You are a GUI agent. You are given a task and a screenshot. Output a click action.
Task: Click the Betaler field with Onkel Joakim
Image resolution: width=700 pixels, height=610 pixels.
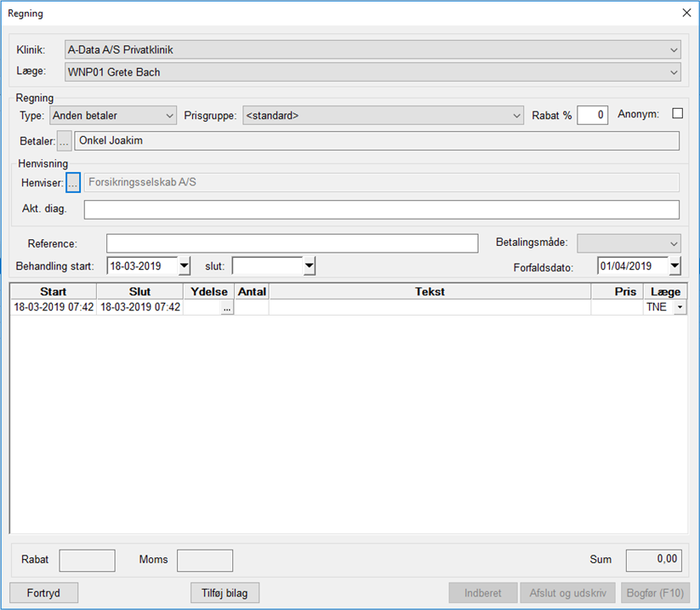coord(377,140)
